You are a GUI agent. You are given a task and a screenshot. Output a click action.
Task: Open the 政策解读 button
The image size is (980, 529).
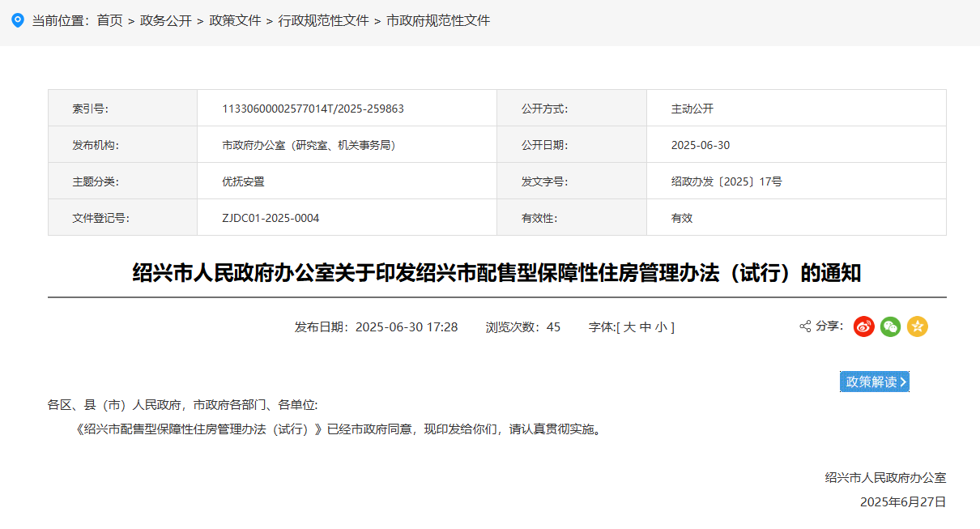[875, 382]
